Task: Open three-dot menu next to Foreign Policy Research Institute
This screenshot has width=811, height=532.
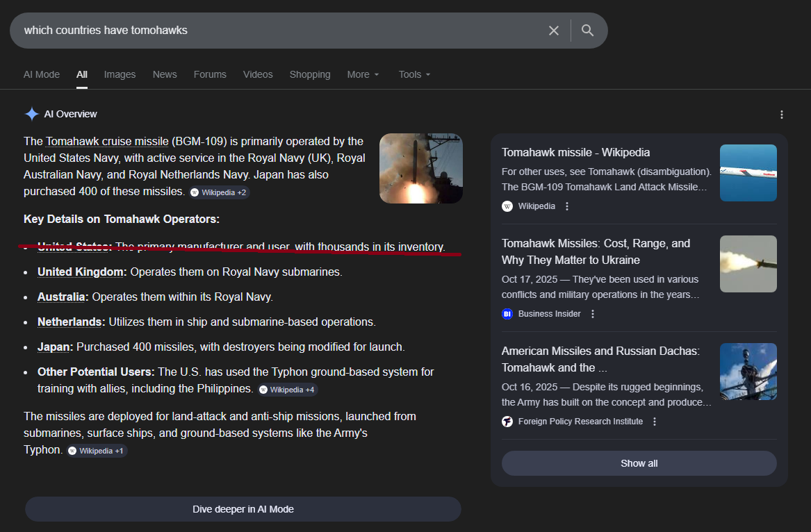Action: [x=655, y=422]
